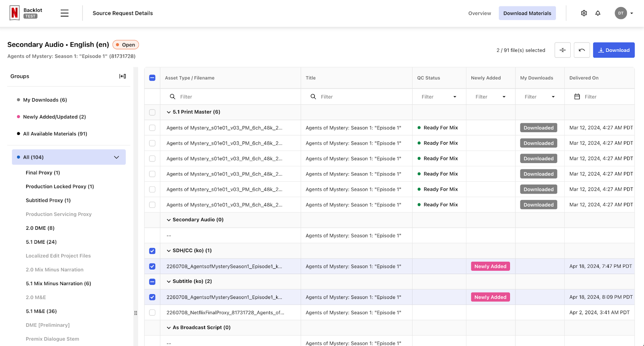Select the Download Materials tab

click(x=527, y=13)
